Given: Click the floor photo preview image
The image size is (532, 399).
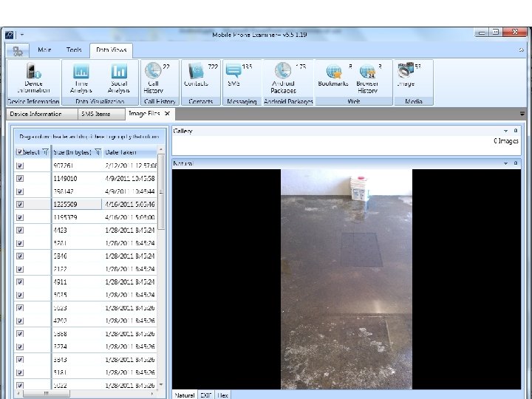Looking at the screenshot, I should [347, 279].
